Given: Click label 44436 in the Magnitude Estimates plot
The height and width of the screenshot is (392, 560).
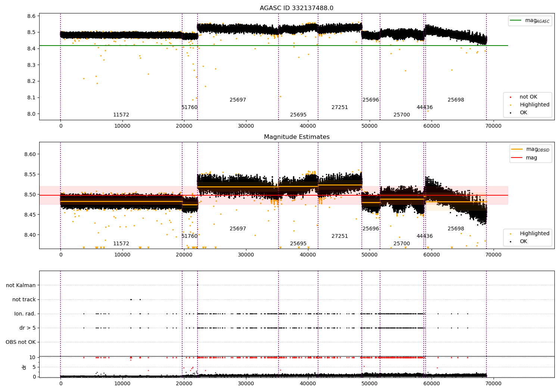Looking at the screenshot, I should (424, 236).
